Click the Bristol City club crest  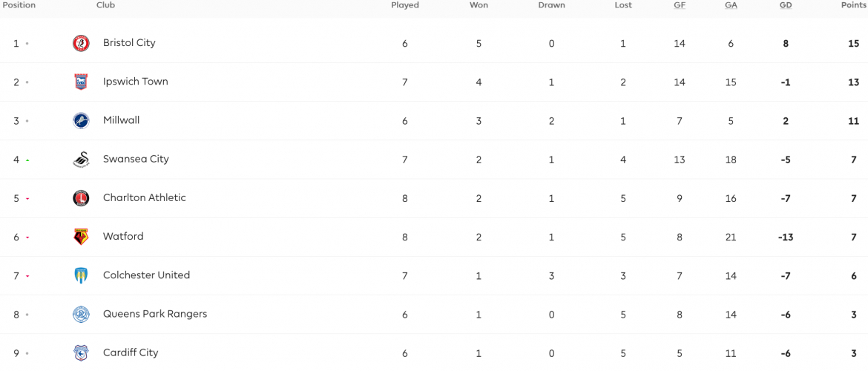[82, 43]
